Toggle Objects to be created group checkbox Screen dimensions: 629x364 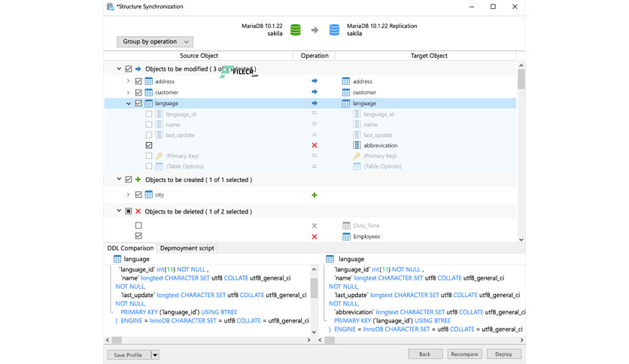(x=129, y=180)
